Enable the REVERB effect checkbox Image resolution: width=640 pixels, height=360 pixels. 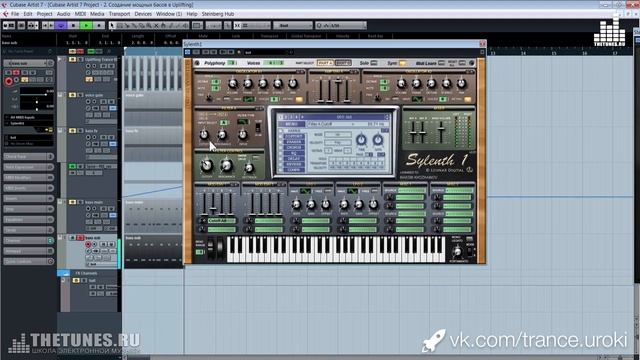point(281,164)
